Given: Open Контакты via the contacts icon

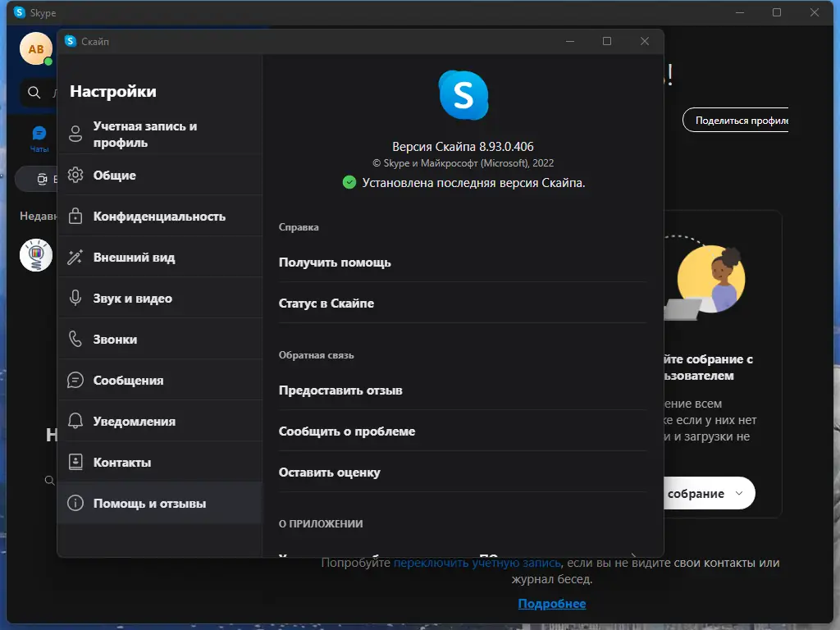Looking at the screenshot, I should pyautogui.click(x=75, y=462).
